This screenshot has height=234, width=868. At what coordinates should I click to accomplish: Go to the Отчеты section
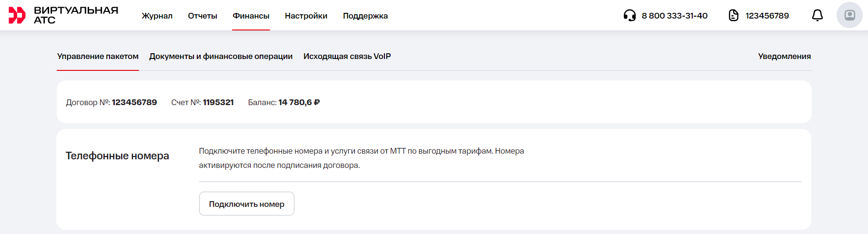click(x=202, y=16)
